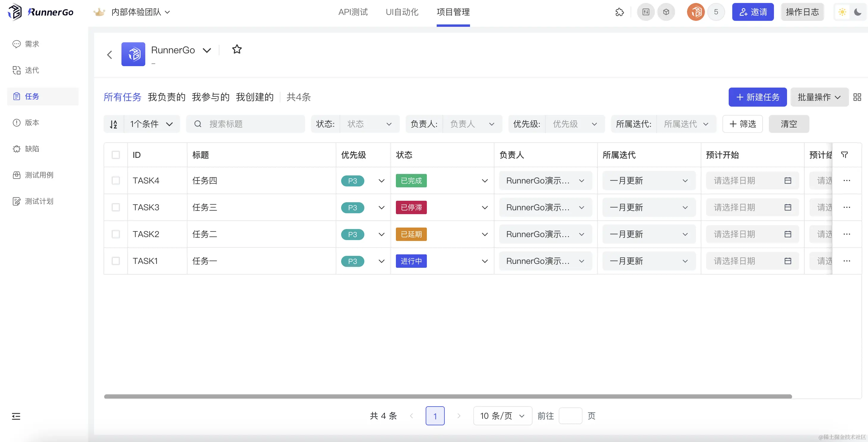The height and width of the screenshot is (442, 868).
Task: Click the column filter funnel icon in table header
Action: point(844,155)
